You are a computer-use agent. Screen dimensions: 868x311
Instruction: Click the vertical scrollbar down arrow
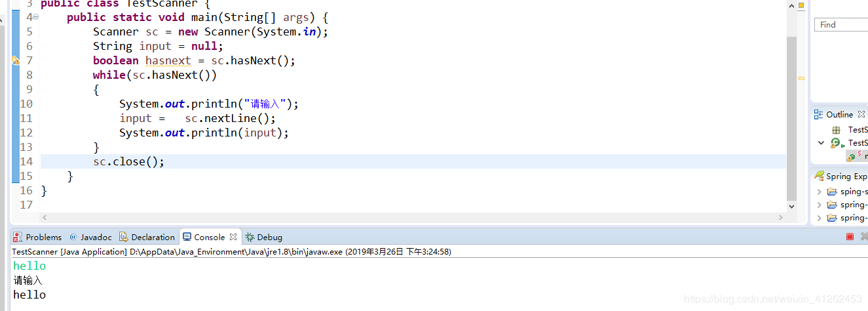792,206
